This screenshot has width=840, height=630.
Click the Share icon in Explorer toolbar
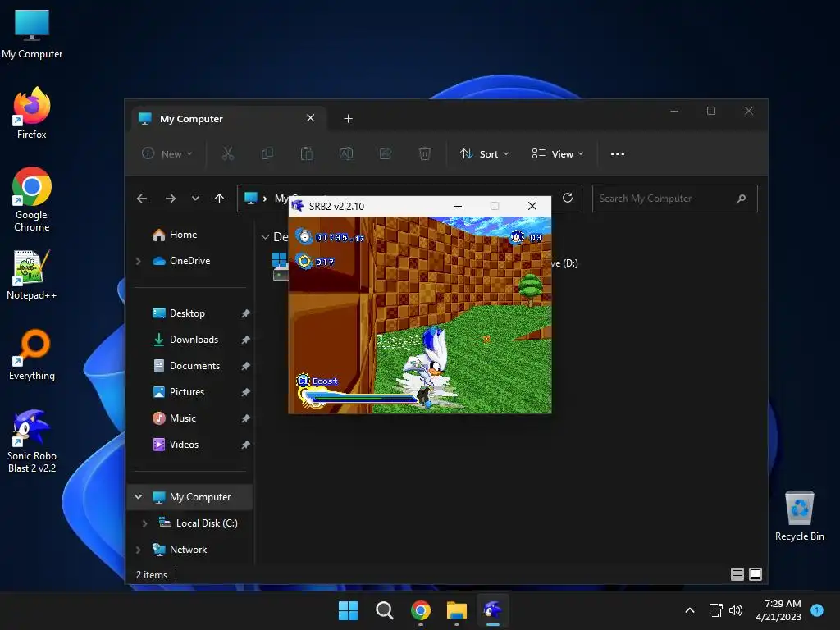pyautogui.click(x=386, y=153)
